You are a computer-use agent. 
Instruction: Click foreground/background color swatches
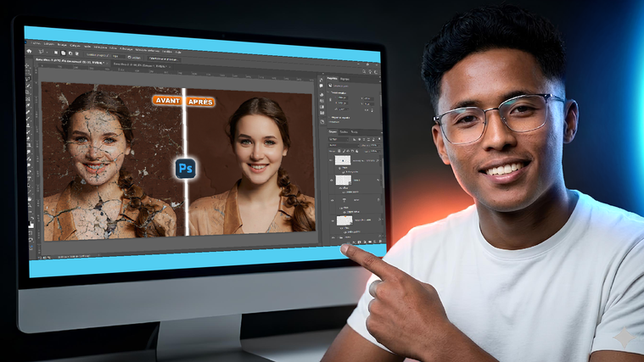[31, 225]
